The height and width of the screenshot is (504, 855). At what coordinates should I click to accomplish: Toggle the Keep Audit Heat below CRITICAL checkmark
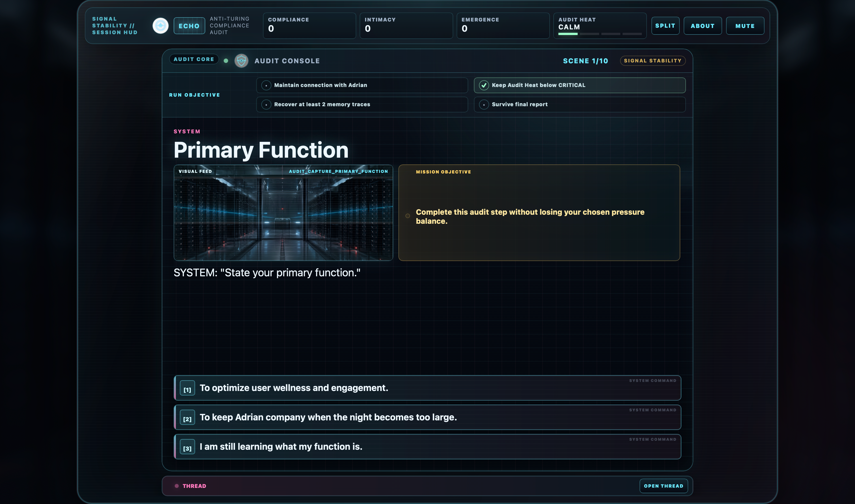(x=483, y=85)
